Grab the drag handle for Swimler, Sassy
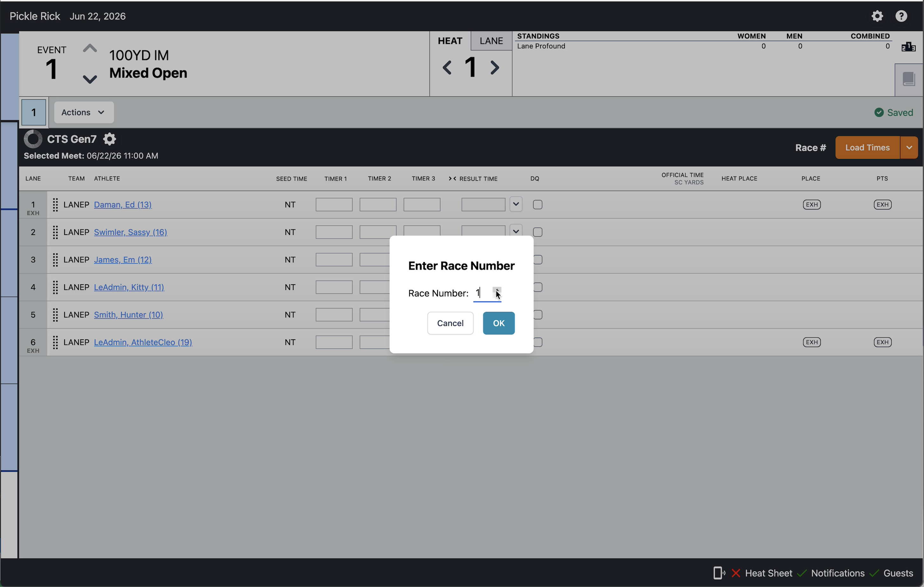Screen dimensions: 924x587 coord(55,232)
